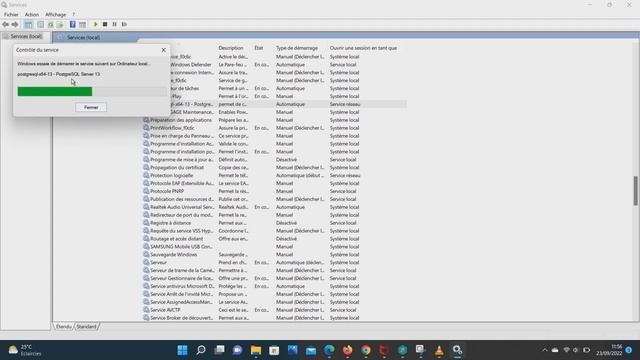Click the PrintWorkflow service gear icon
The image size is (640, 360).
(146, 128)
